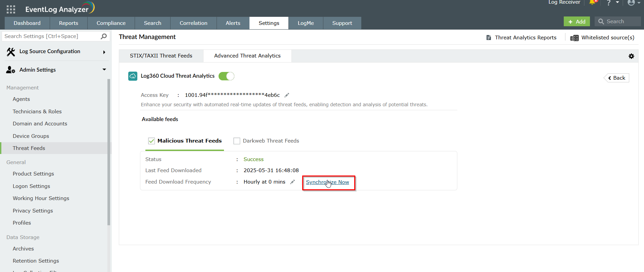Screen dimensions: 644x272
Task: Click the Log Receiver link
Action: pyautogui.click(x=564, y=2)
